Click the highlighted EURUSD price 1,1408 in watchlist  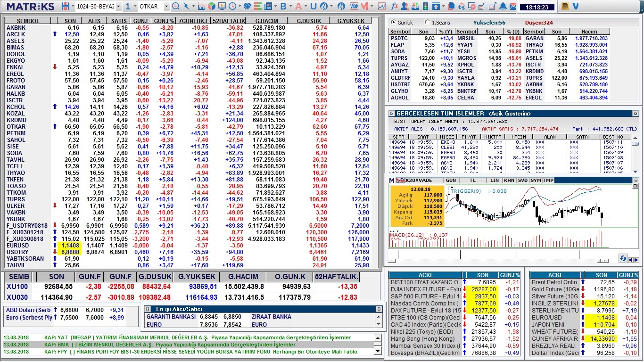coord(70,246)
